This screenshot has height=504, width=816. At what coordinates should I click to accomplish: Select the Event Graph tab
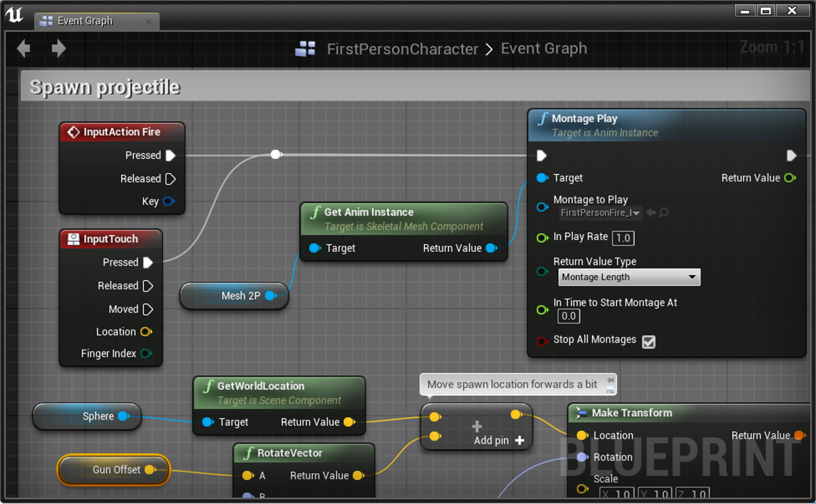(x=85, y=21)
